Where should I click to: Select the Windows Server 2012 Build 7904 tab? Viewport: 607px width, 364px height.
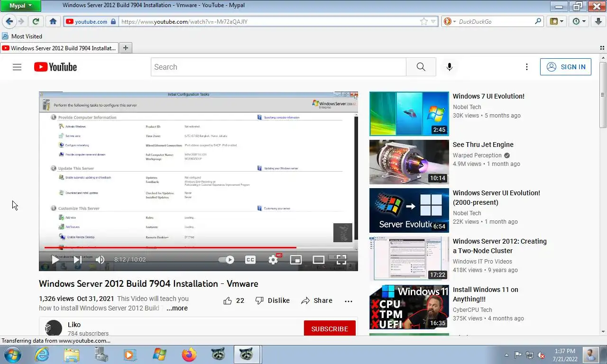59,48
